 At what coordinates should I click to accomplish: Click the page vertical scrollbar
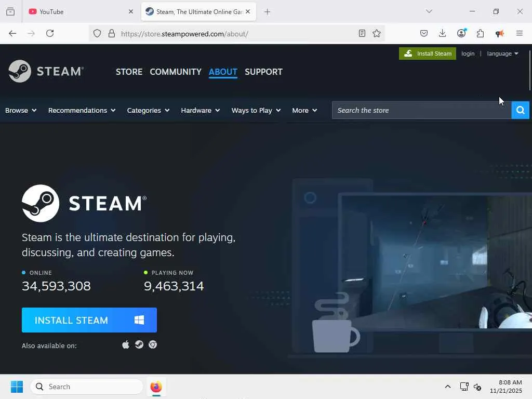click(x=529, y=71)
